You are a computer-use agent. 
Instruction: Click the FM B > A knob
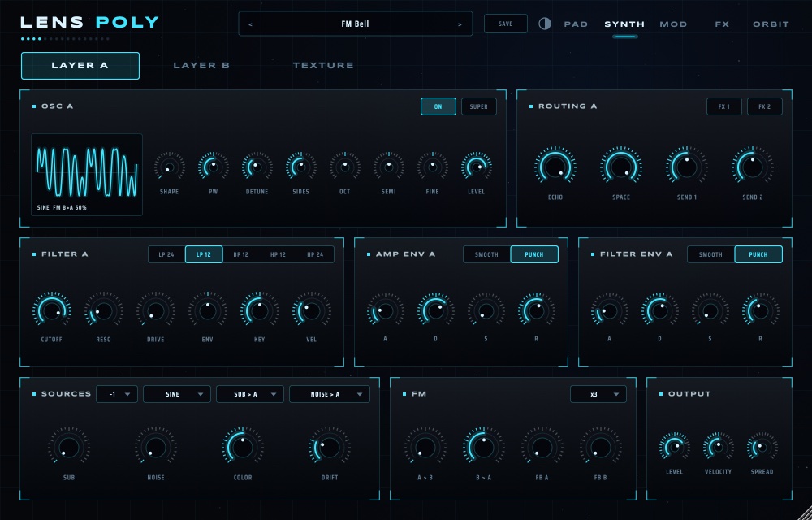[x=484, y=448]
